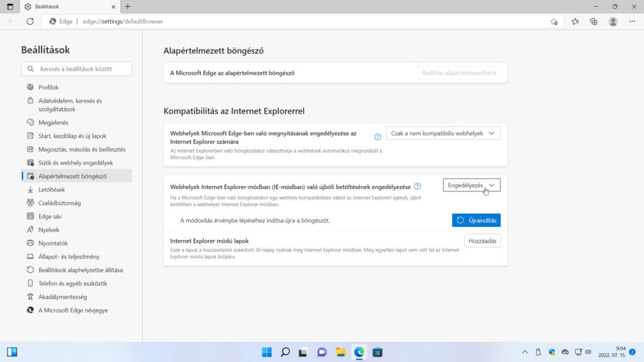Screen dimensions: 644x362
Task: Close the Beállítások tab
Action: (113, 6)
